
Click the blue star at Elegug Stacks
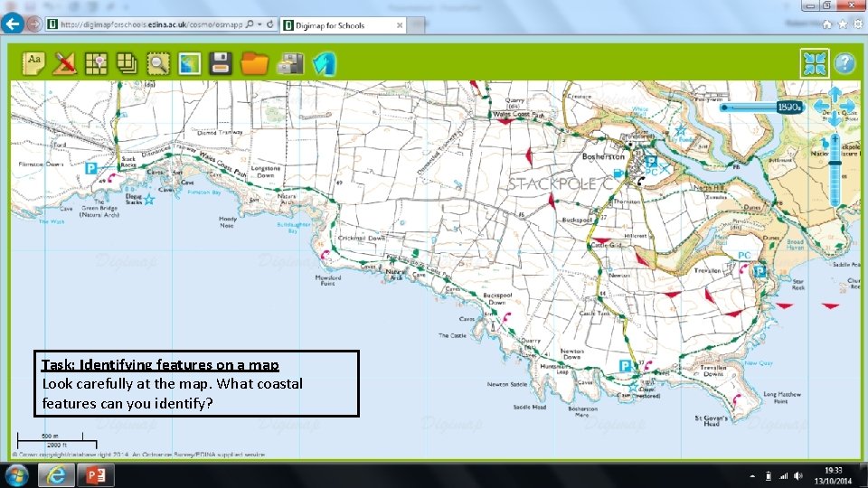[x=149, y=199]
